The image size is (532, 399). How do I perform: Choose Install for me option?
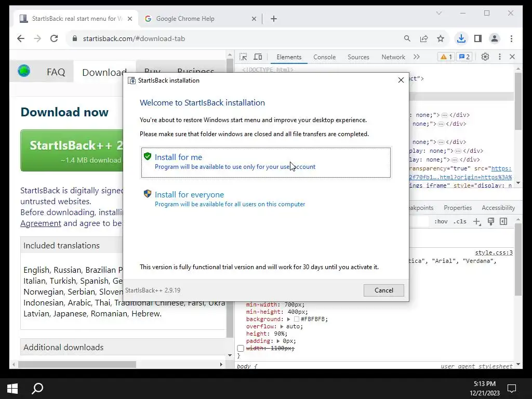tap(265, 162)
